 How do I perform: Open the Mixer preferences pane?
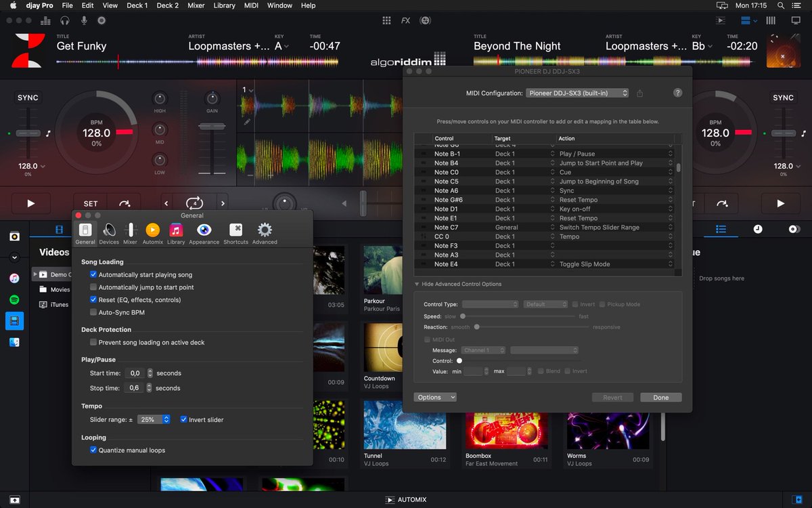point(130,233)
